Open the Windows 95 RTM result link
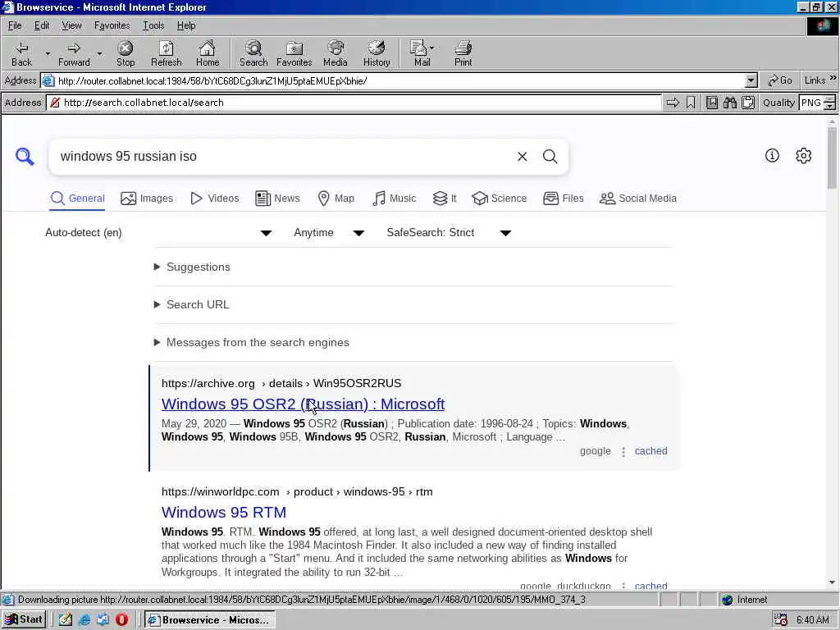This screenshot has width=840, height=630. coord(224,512)
